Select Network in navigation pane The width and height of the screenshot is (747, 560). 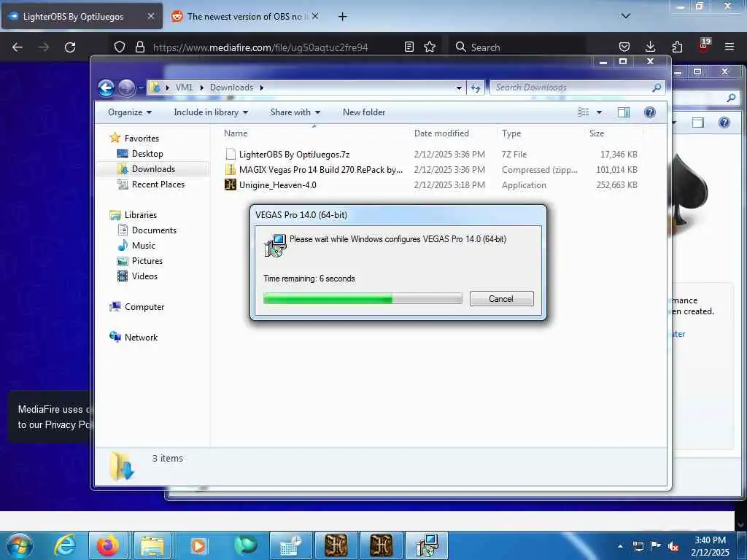coord(141,337)
